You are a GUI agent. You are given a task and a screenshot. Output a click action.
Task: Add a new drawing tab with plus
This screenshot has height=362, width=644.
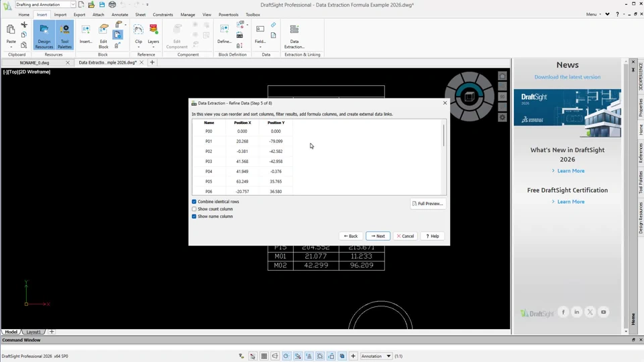152,62
